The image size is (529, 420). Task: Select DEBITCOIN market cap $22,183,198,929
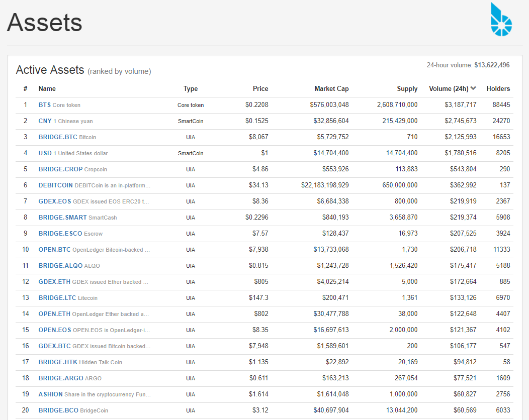[325, 185]
